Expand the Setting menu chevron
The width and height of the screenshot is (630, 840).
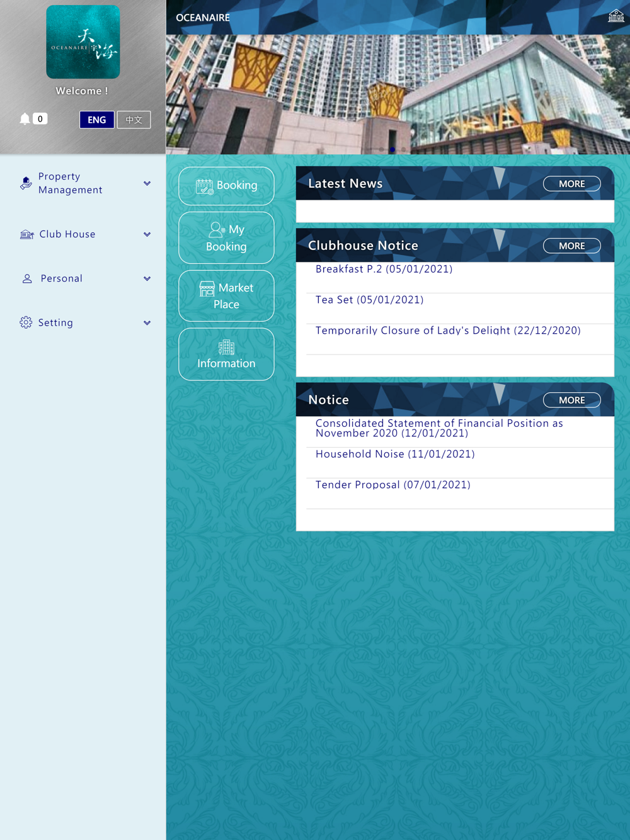(147, 322)
